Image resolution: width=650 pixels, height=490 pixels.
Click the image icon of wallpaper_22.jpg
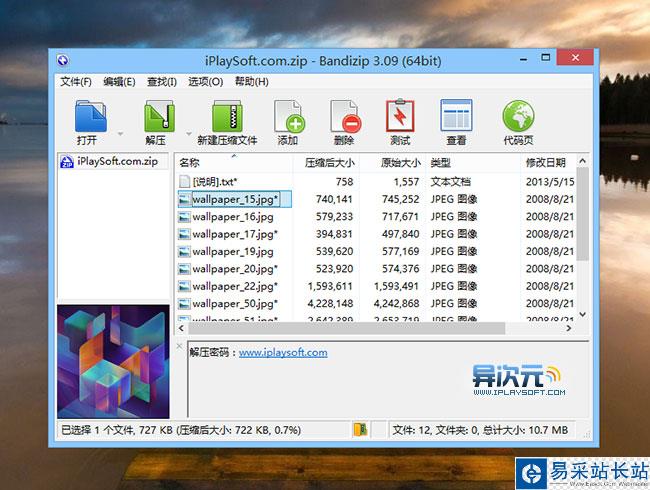184,286
